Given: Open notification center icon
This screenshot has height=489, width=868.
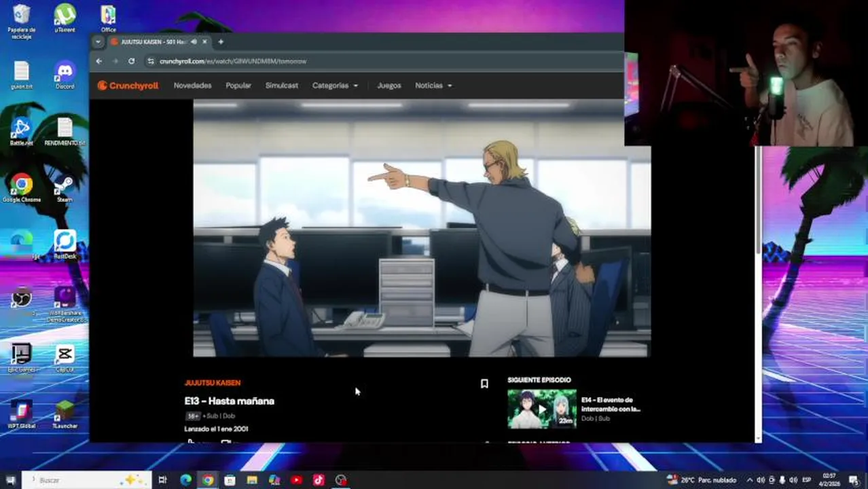Looking at the screenshot, I should [855, 480].
